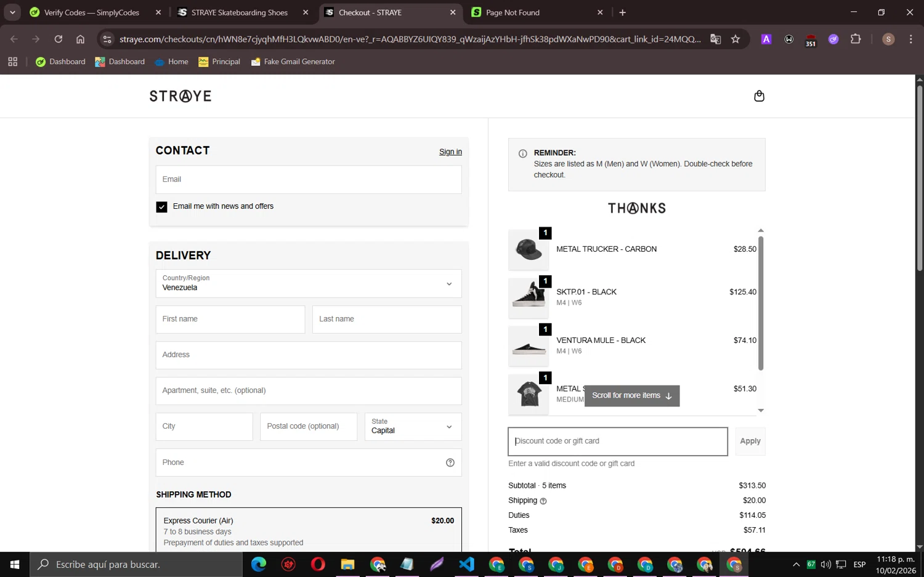
Task: Open the Home bookmark
Action: tap(171, 62)
